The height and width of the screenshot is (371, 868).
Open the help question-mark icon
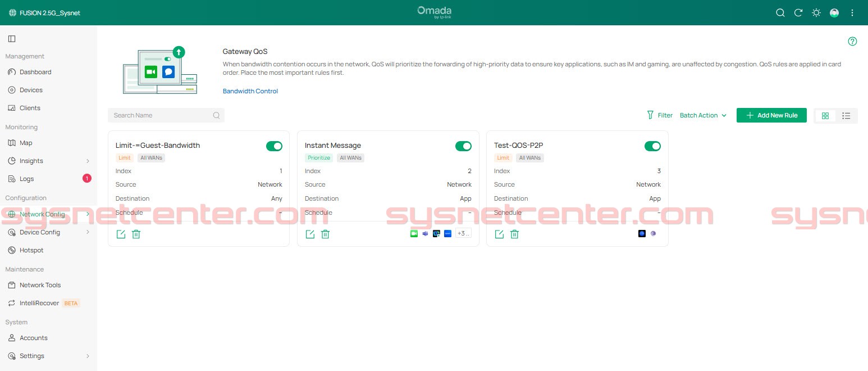(852, 41)
